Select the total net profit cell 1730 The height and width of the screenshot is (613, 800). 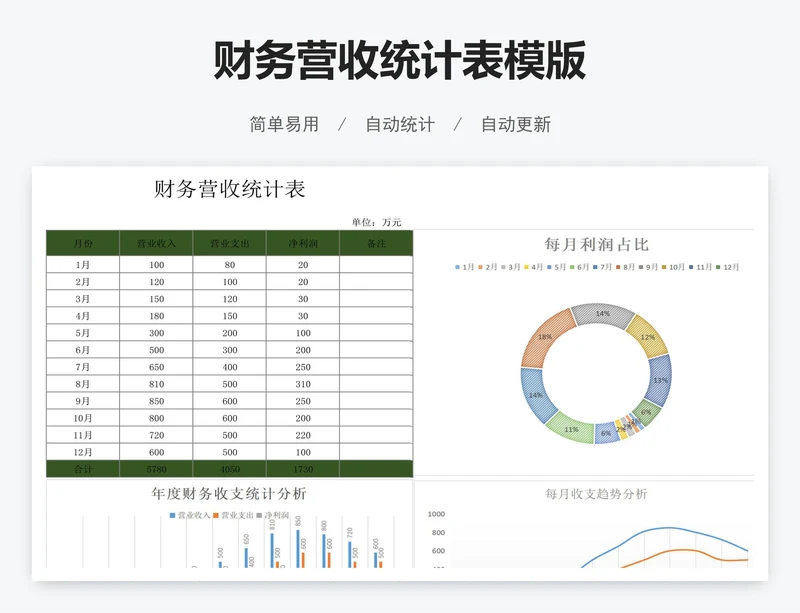pos(303,469)
